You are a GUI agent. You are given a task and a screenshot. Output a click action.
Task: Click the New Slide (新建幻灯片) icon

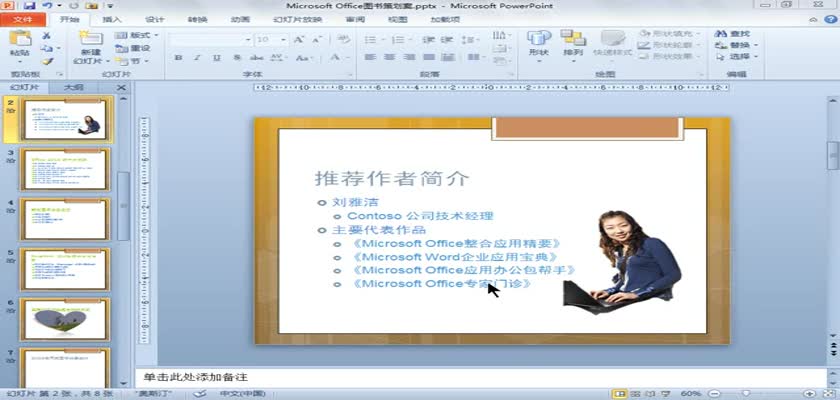pyautogui.click(x=91, y=38)
